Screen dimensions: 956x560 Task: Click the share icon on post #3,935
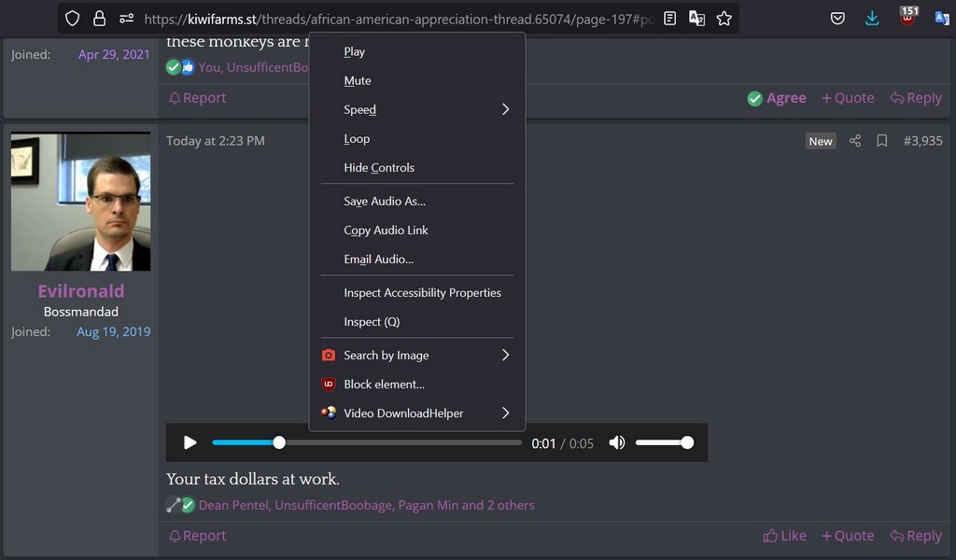tap(855, 141)
